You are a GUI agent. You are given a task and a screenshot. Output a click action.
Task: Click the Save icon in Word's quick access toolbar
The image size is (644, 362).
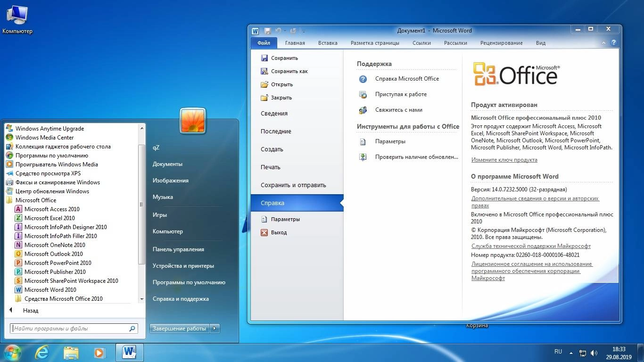[x=268, y=31]
